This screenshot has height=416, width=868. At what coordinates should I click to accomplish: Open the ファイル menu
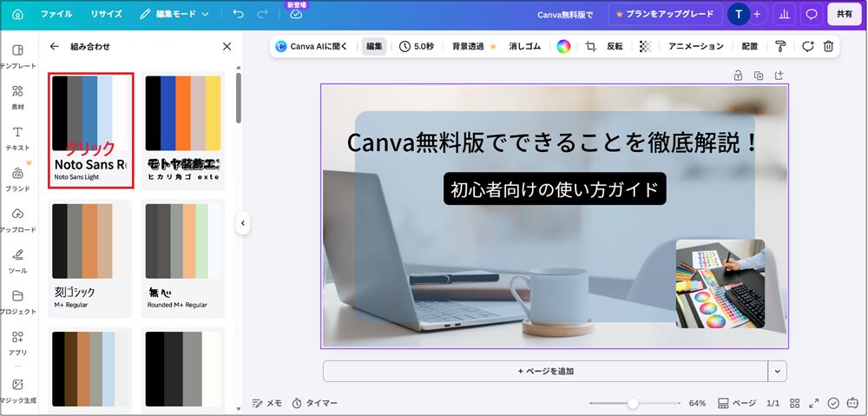(56, 15)
